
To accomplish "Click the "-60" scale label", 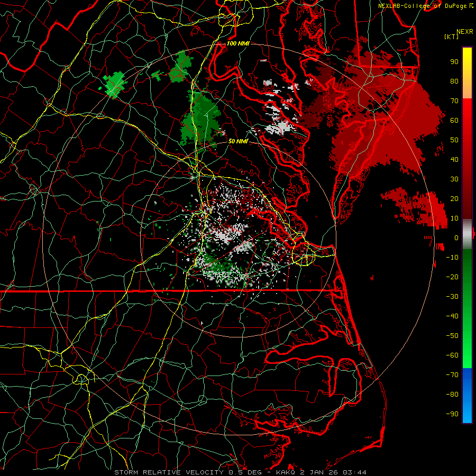I will pyautogui.click(x=452, y=355).
